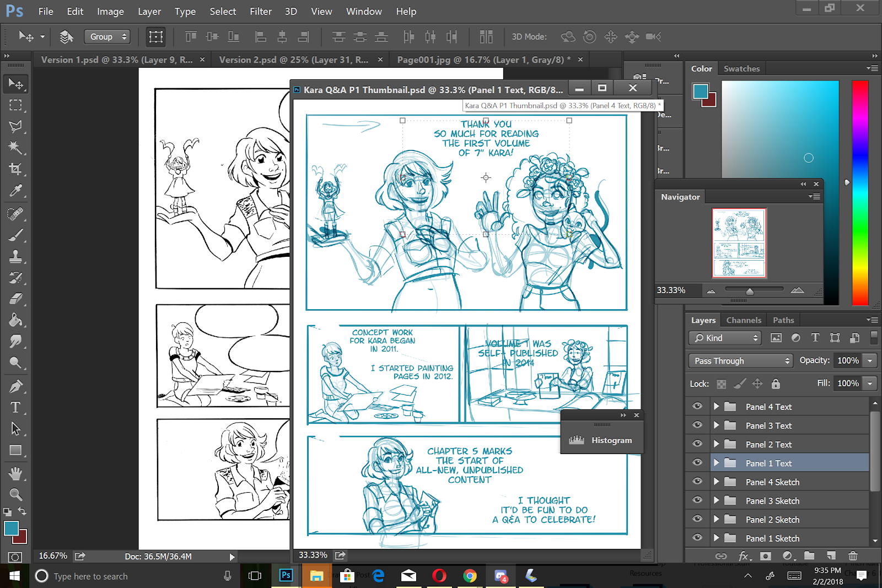Open the Layer menu

pos(149,11)
